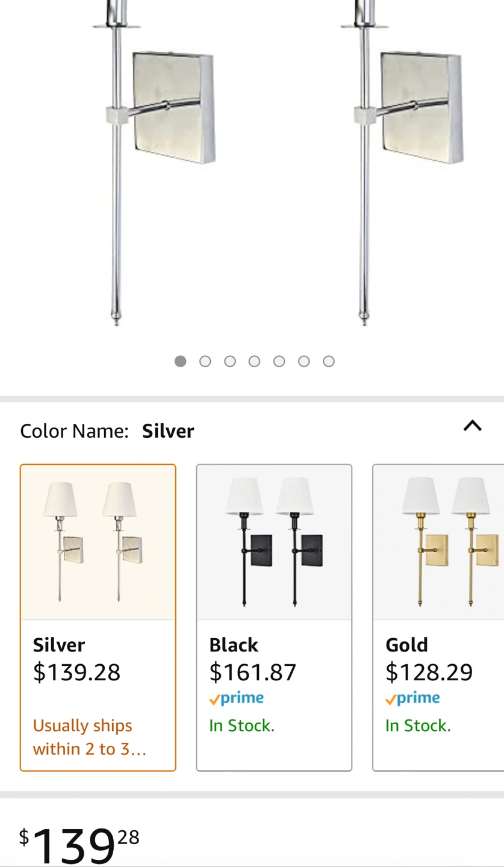
Task: Tap the large $139.28 main price
Action: [x=79, y=844]
